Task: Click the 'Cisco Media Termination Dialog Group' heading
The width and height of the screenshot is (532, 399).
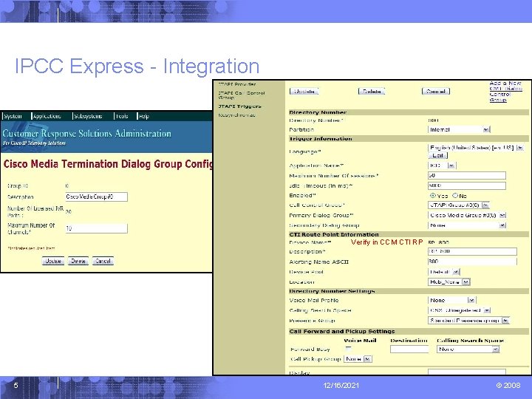Action: point(108,164)
